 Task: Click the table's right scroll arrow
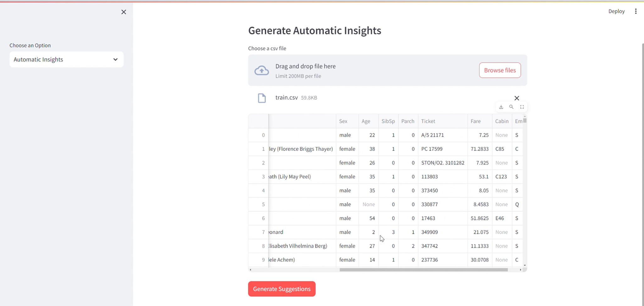521,270
